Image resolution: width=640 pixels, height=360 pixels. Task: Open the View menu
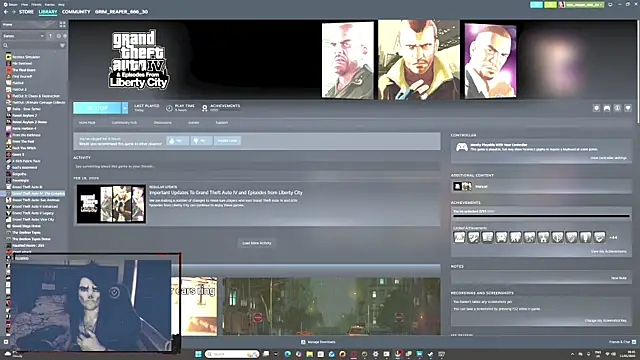click(x=24, y=4)
